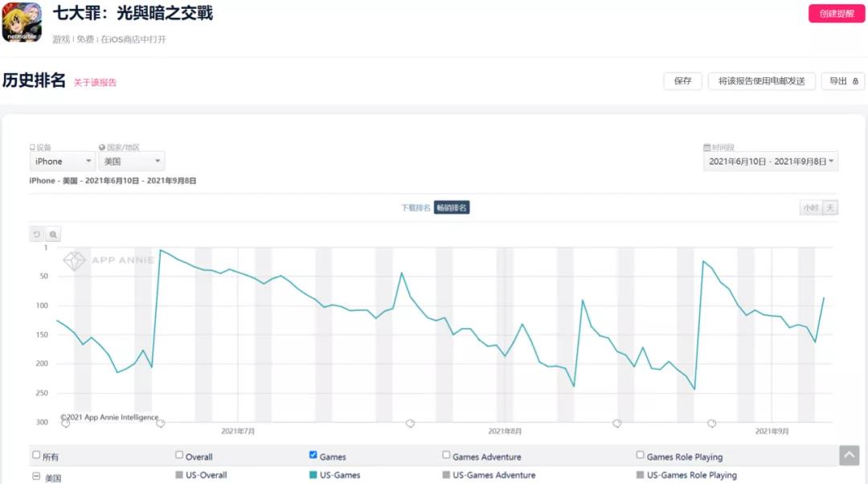Click the chart reset zoom icon

[x=37, y=235]
